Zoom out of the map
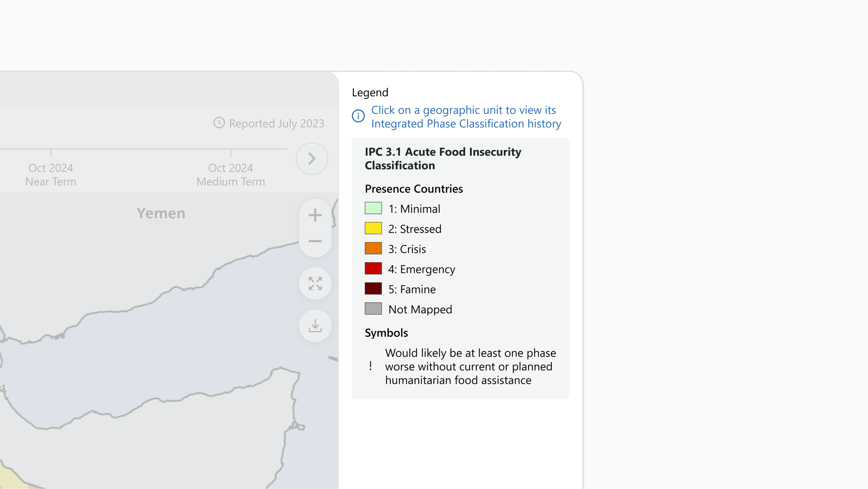 click(x=315, y=241)
